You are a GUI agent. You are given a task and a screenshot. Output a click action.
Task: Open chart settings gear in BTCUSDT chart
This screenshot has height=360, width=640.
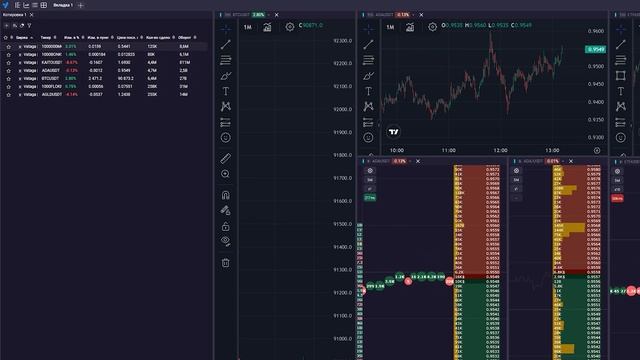click(289, 27)
